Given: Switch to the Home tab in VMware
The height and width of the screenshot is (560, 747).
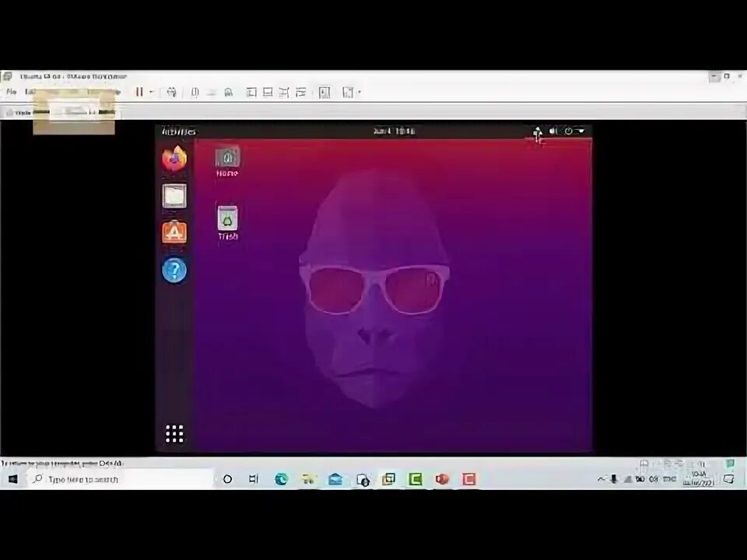Looking at the screenshot, I should pos(19,113).
